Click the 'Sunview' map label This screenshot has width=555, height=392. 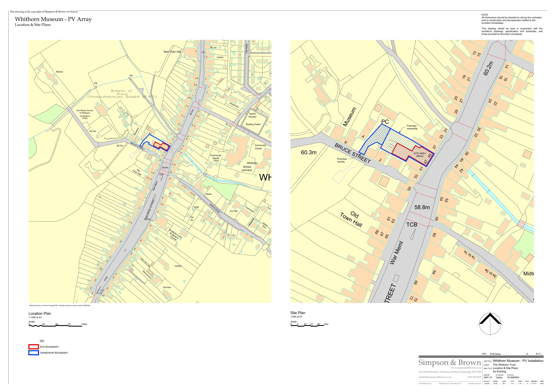pos(167,287)
